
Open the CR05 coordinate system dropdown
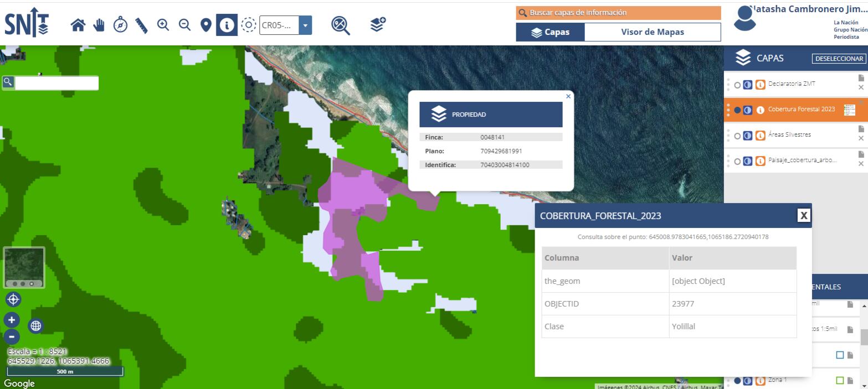305,25
